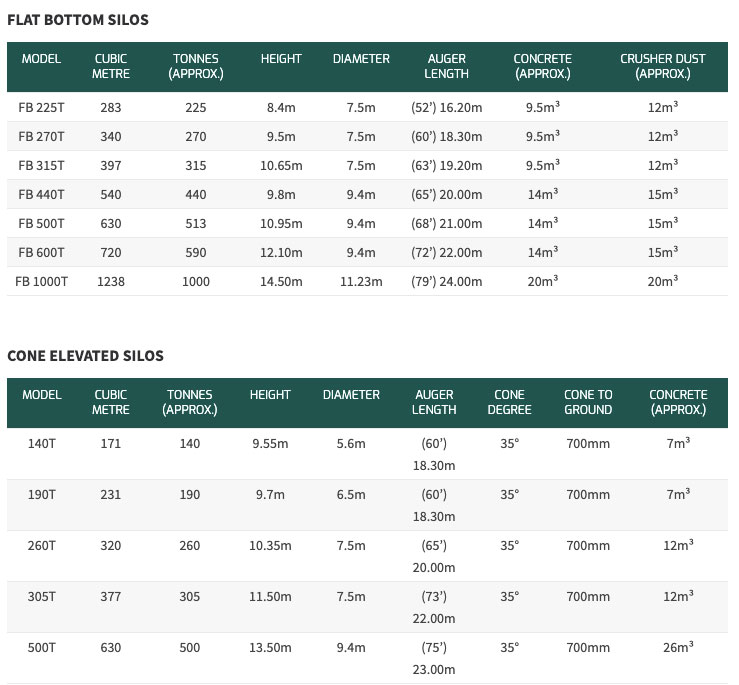Click the 11.23m diameter value
739x685 pixels.
click(x=361, y=281)
